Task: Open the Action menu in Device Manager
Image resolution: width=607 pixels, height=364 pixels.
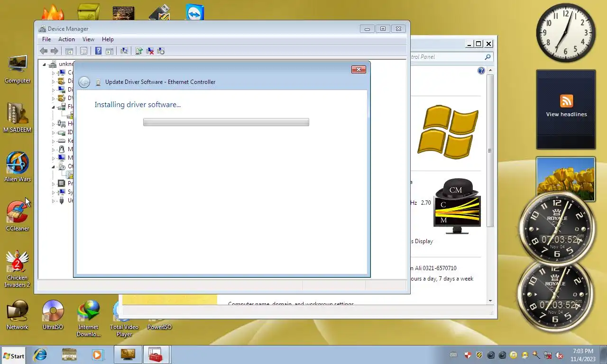Action: pyautogui.click(x=66, y=39)
